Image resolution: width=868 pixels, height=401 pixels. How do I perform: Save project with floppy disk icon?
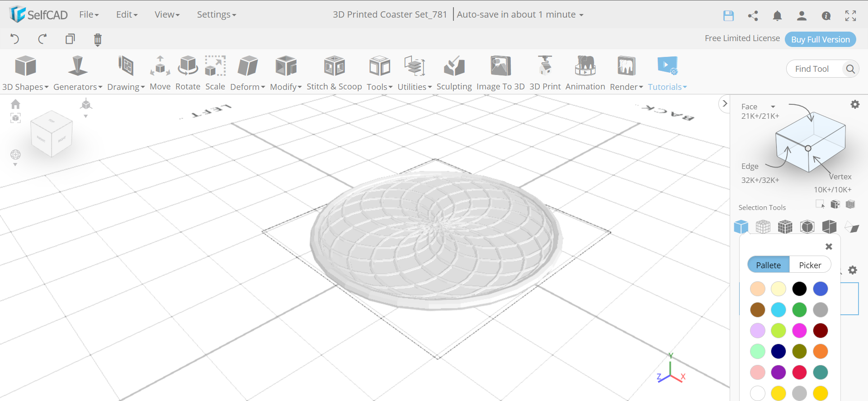[x=728, y=16]
